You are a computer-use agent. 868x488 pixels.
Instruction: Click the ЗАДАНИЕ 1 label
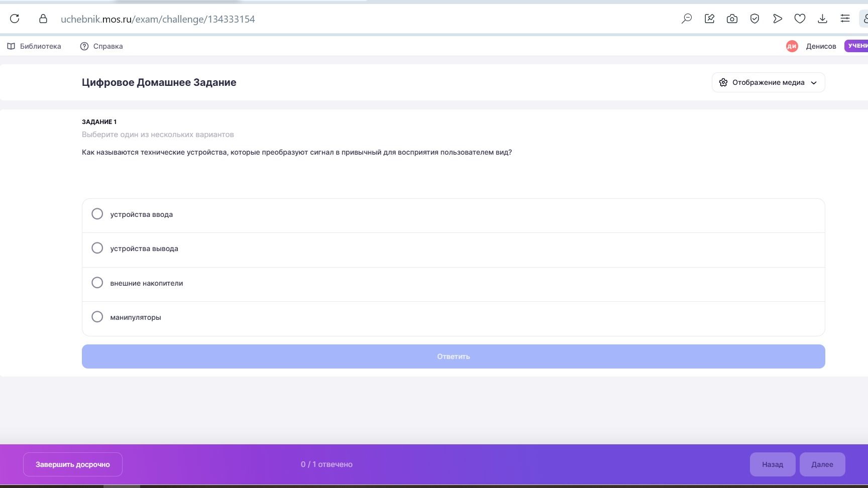pos(99,121)
